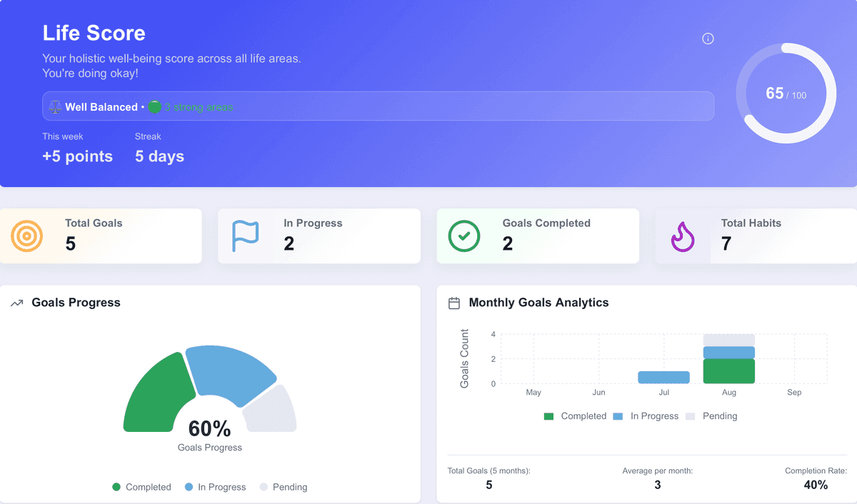The height and width of the screenshot is (504, 857).
Task: Open the Life Score info icon
Action: (x=708, y=39)
